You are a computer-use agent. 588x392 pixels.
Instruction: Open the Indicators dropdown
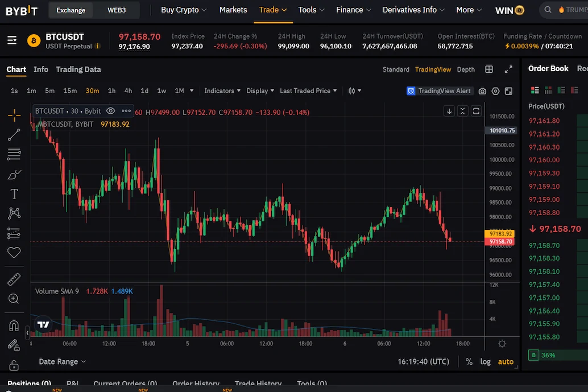click(x=222, y=91)
